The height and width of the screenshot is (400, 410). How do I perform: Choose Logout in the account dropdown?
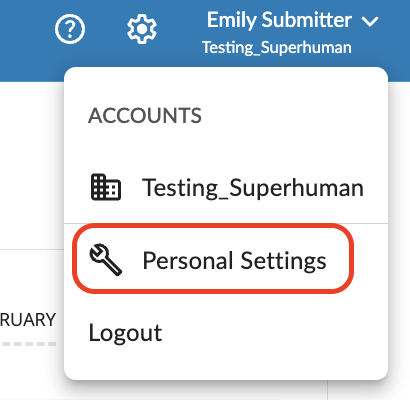125,333
